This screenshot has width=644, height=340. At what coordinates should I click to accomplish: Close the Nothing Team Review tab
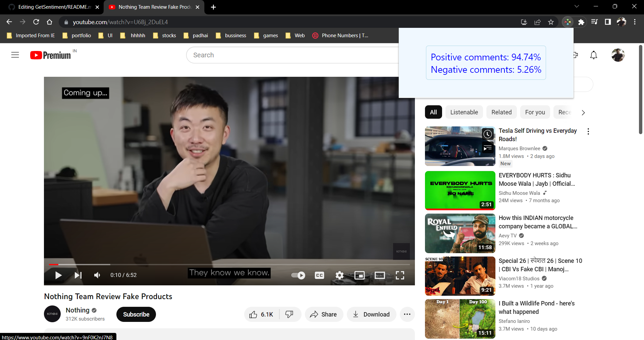[198, 7]
